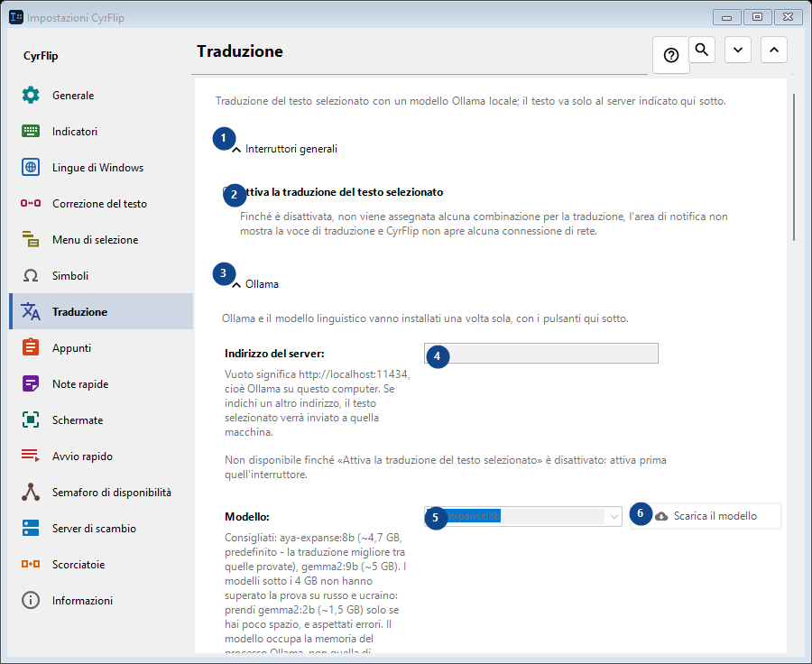Open Generale settings via the gear icon
812x664 pixels.
click(31, 96)
